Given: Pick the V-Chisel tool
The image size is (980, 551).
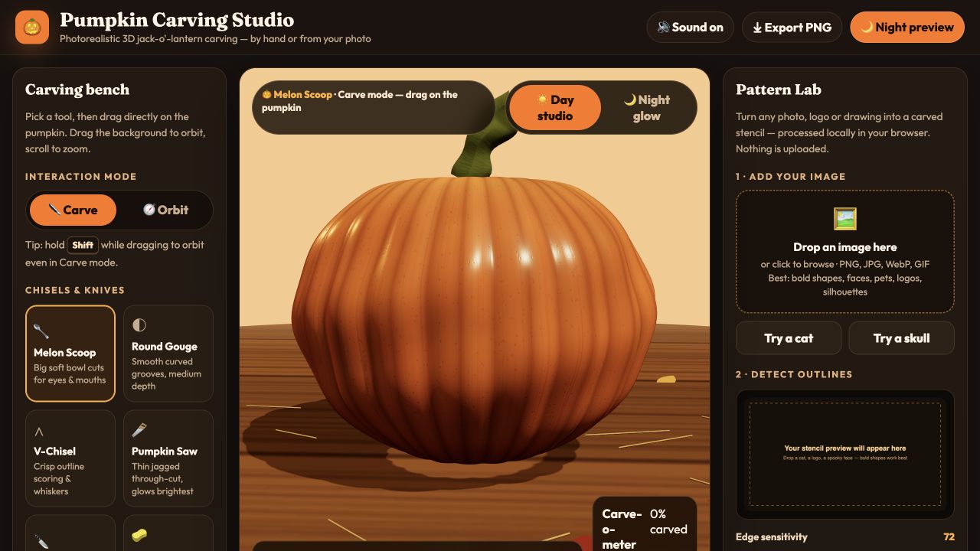Looking at the screenshot, I should pyautogui.click(x=70, y=458).
